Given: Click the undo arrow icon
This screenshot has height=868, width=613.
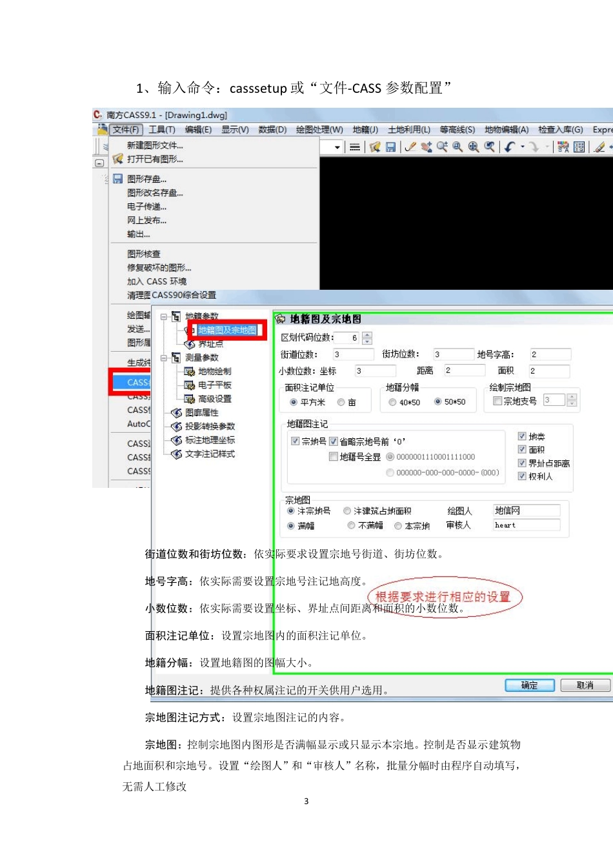Looking at the screenshot, I should click(509, 147).
